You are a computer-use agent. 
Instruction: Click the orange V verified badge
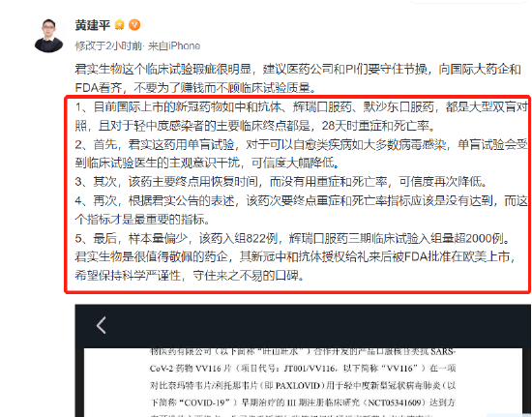coord(134,25)
